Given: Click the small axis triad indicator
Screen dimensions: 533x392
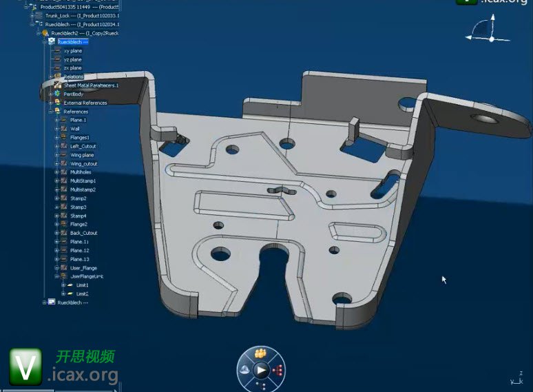Looking at the screenshot, I should (517, 379).
